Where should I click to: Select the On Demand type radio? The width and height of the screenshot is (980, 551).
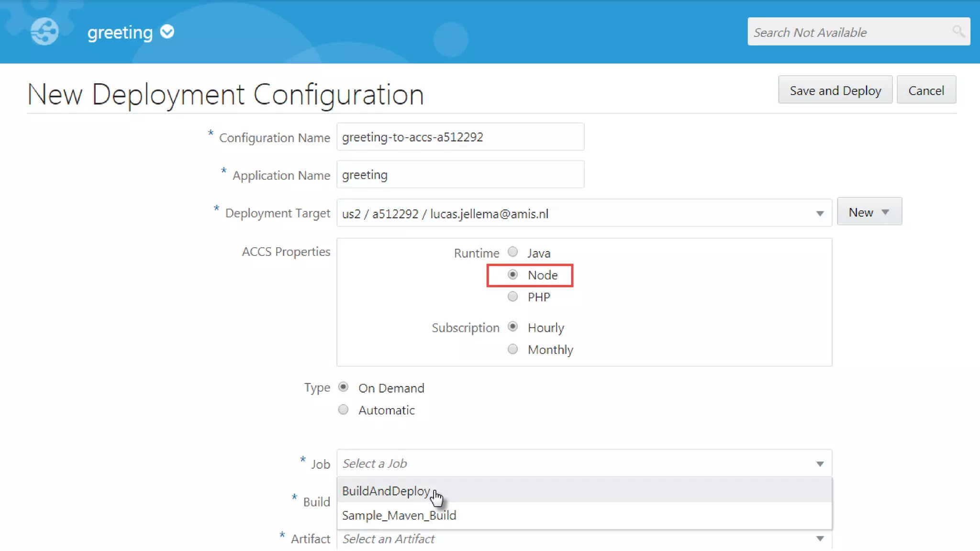click(x=343, y=387)
